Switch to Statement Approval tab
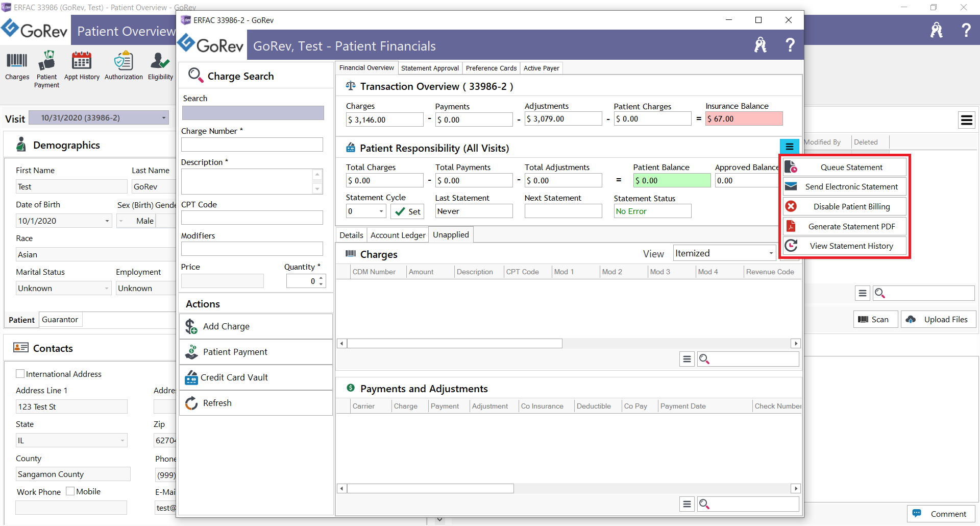The width and height of the screenshot is (980, 526). pos(430,68)
